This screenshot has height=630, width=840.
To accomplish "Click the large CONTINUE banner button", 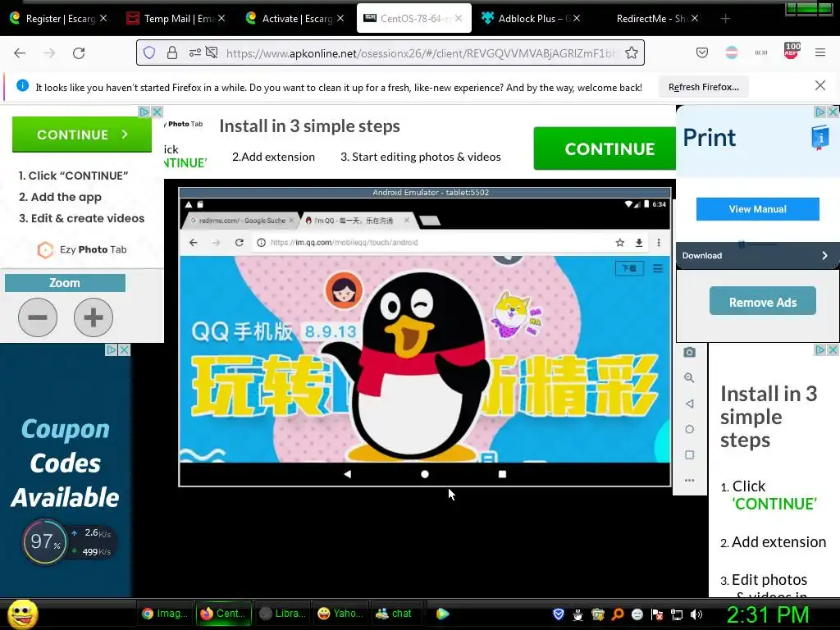I will pos(605,148).
